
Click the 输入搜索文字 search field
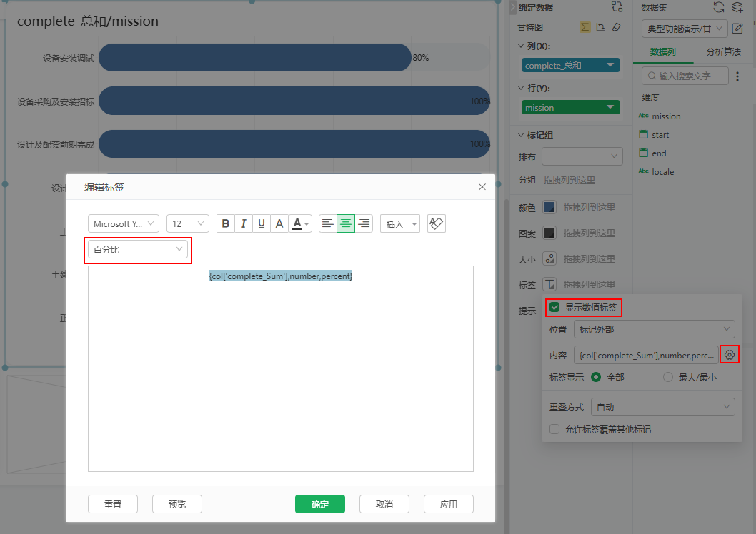pyautogui.click(x=685, y=76)
